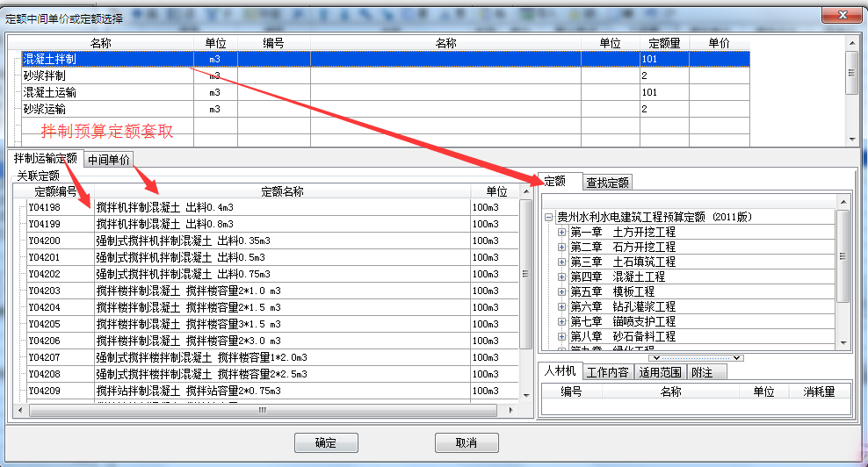Expand the 第一章 土方开挖工程 tree node
Screen dimensions: 868x467
pyautogui.click(x=562, y=233)
